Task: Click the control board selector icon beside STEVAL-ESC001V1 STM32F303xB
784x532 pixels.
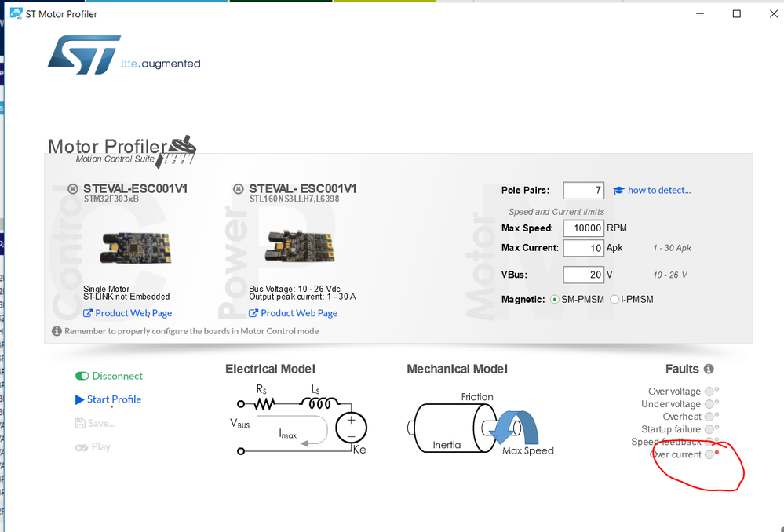Action: tap(73, 189)
